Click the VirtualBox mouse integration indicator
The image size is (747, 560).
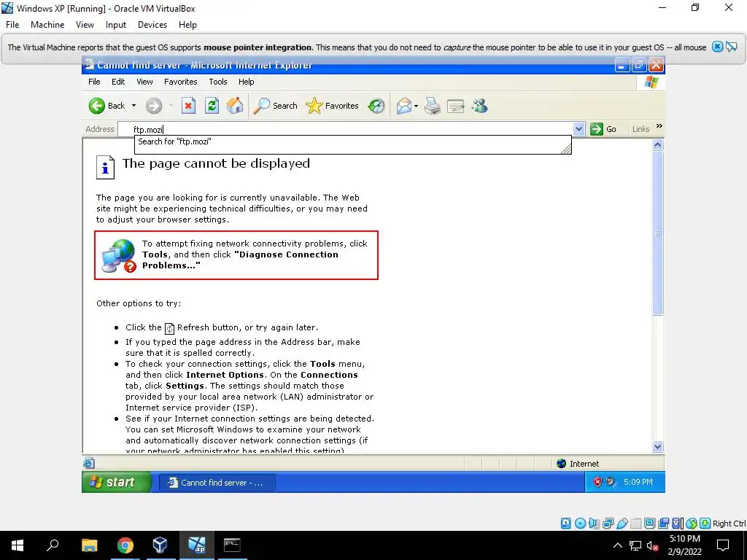coord(692,524)
